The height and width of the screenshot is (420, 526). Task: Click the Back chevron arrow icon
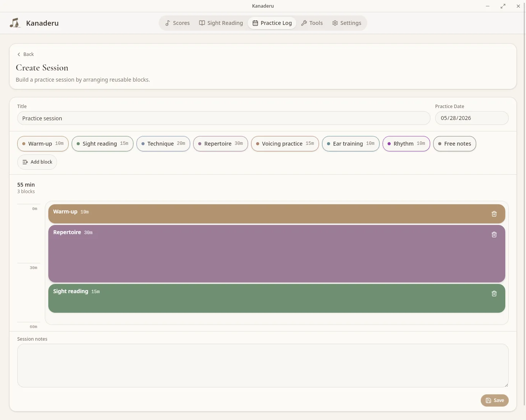19,54
